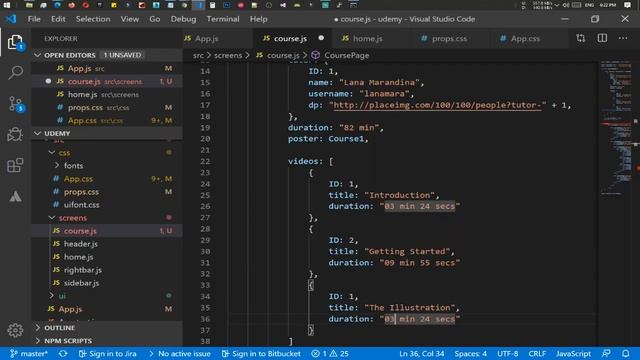The height and width of the screenshot is (360, 640).
Task: Open the Extensions view in activity bar
Action: (x=16, y=165)
